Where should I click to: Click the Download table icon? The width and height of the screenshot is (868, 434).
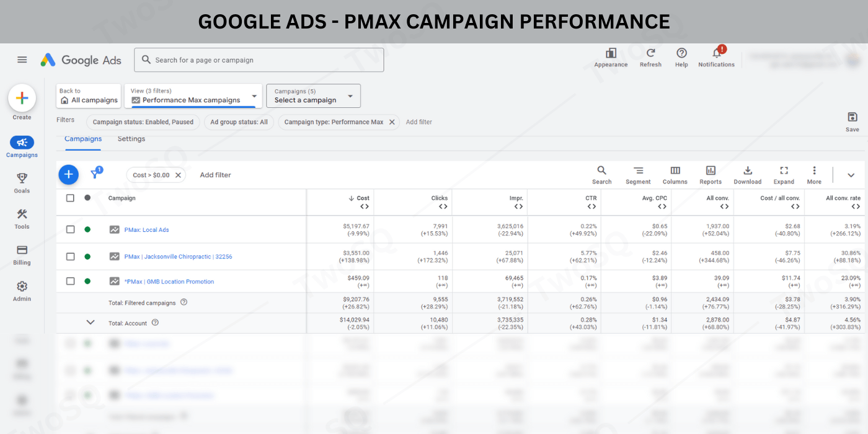[747, 170]
